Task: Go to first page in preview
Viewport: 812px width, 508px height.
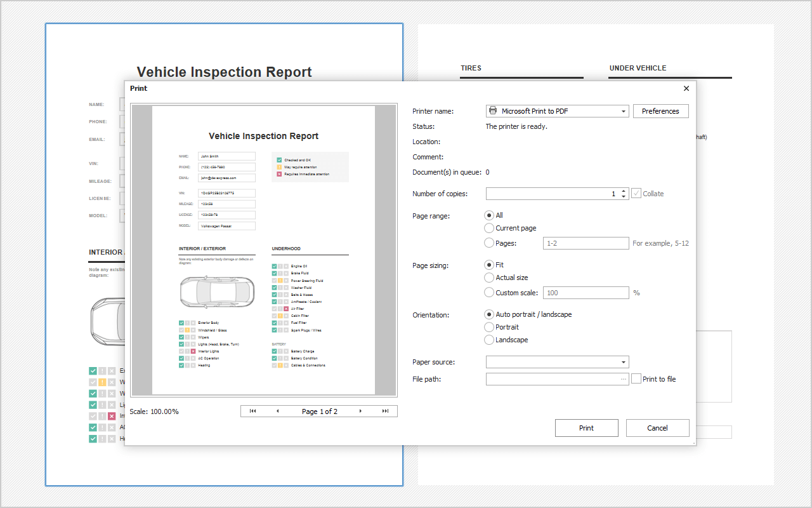Action: coord(253,411)
